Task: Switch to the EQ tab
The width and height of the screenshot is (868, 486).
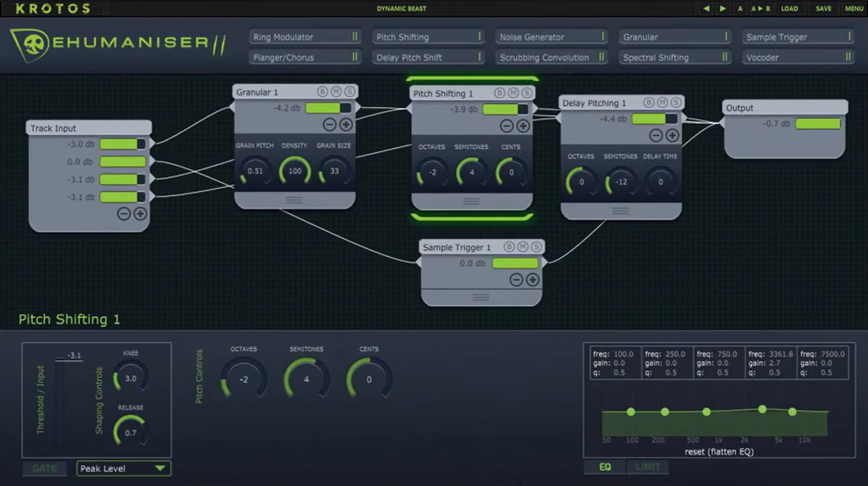Action: [605, 467]
